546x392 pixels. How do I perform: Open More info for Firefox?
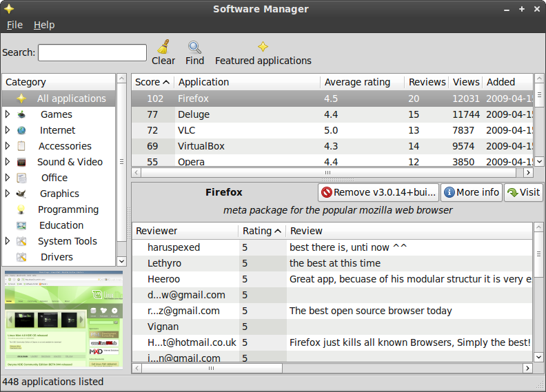(472, 192)
